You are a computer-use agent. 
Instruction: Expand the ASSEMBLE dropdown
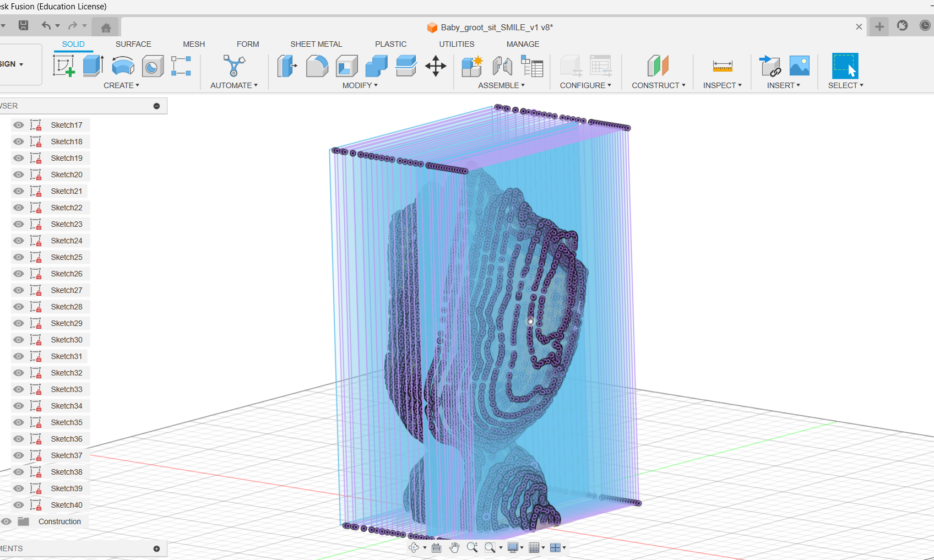tap(502, 85)
